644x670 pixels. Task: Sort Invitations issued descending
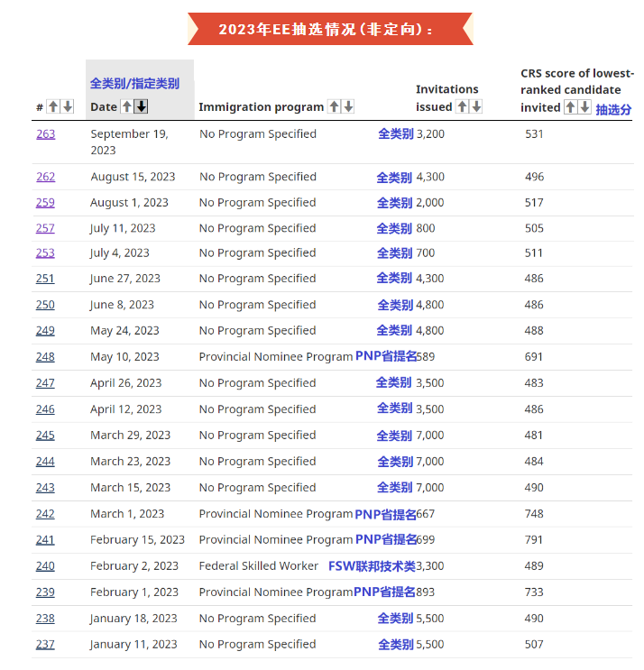pyautogui.click(x=476, y=106)
